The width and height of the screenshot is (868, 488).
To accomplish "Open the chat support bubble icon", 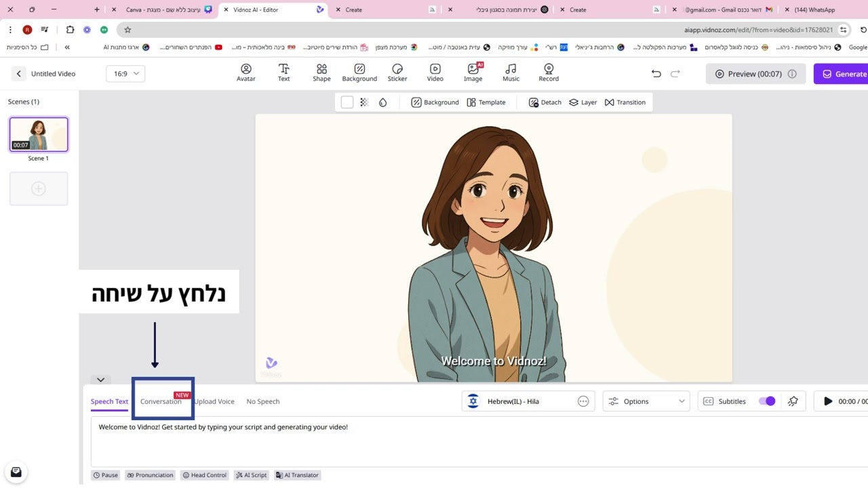I will (16, 472).
